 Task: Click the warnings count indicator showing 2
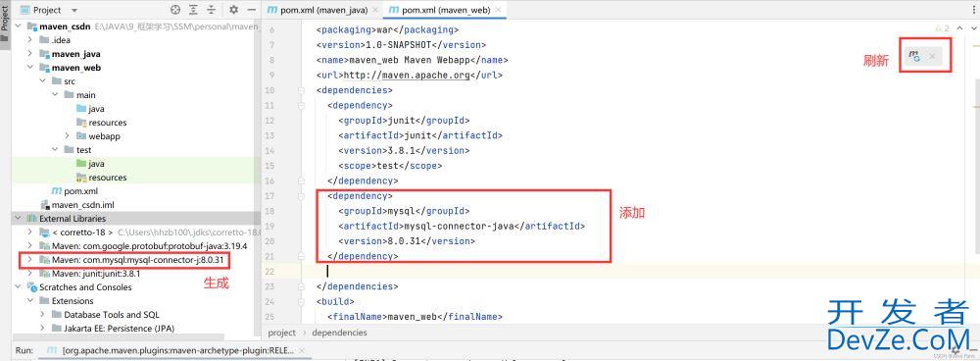point(942,28)
